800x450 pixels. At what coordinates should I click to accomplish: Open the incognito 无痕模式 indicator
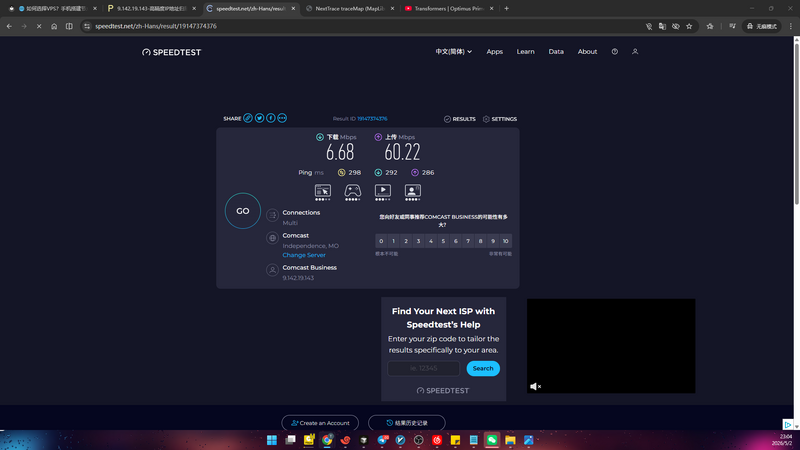point(762,26)
